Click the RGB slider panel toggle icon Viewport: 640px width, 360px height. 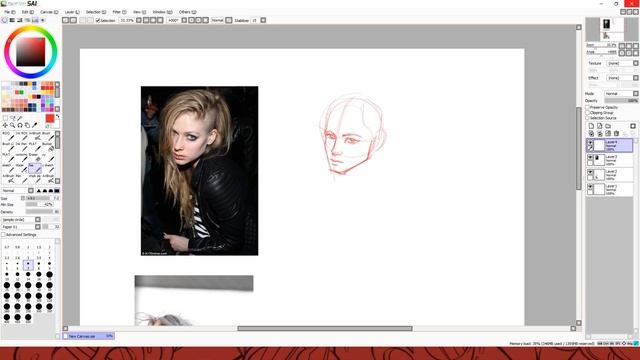pyautogui.click(x=12, y=20)
